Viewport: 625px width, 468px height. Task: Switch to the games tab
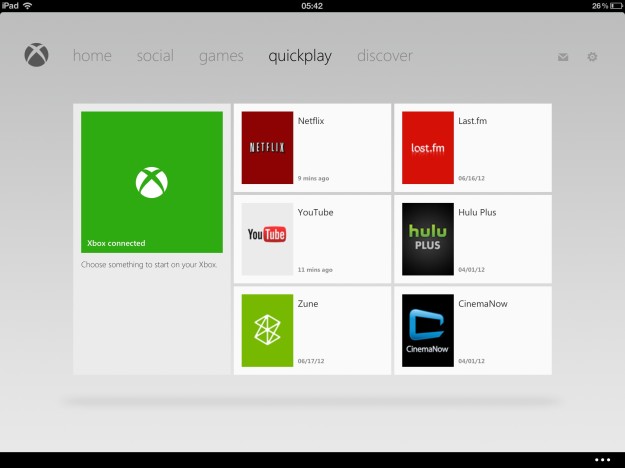[x=221, y=56]
